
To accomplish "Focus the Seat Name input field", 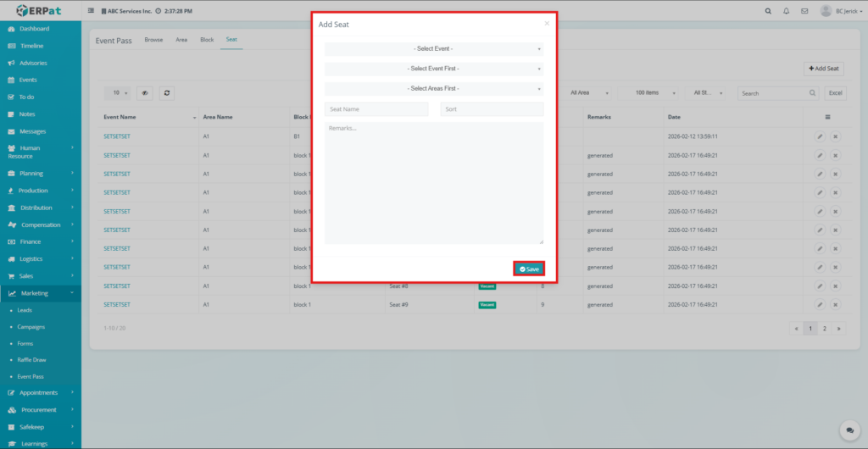I will pos(376,109).
